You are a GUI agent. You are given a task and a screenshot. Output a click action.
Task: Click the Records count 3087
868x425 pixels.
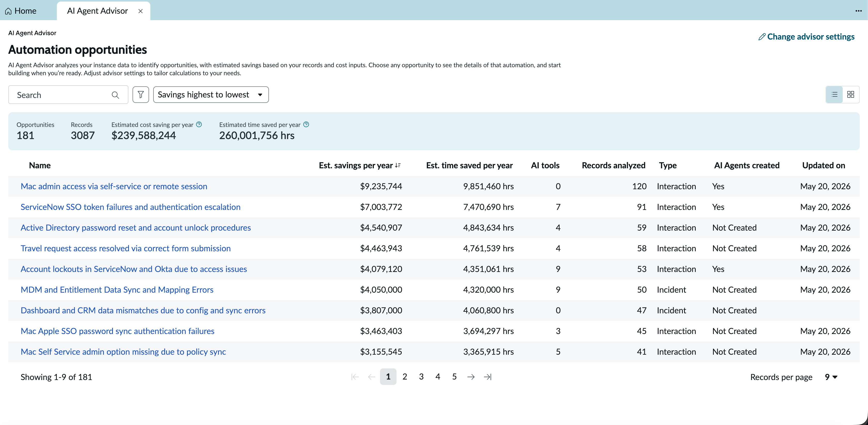point(83,135)
